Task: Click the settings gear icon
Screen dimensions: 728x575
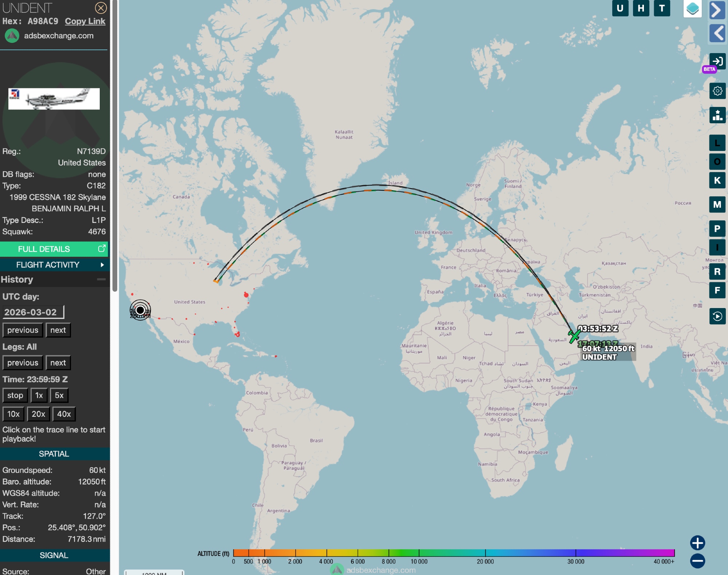Action: 717,91
